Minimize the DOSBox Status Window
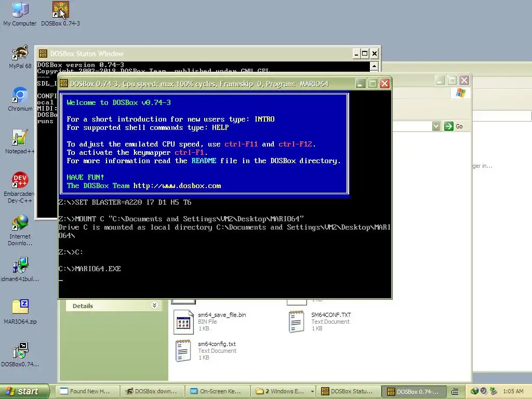Viewport: 532px width, 399px height. 356,54
